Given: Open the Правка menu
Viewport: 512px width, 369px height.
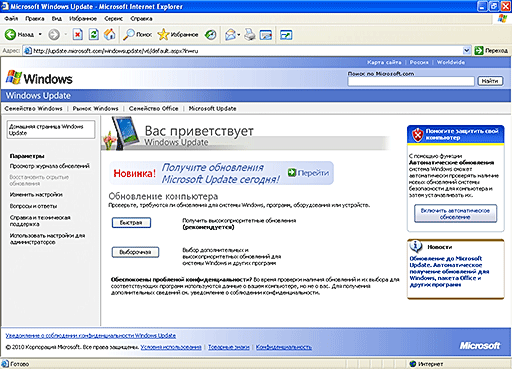Looking at the screenshot, I should [x=35, y=19].
